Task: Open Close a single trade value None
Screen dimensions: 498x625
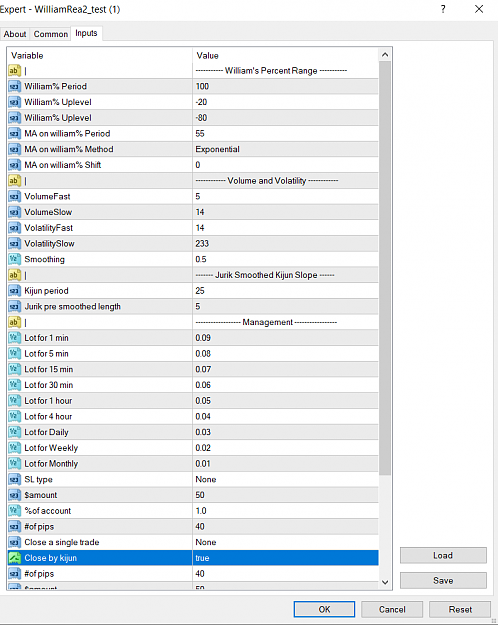Action: [285, 542]
